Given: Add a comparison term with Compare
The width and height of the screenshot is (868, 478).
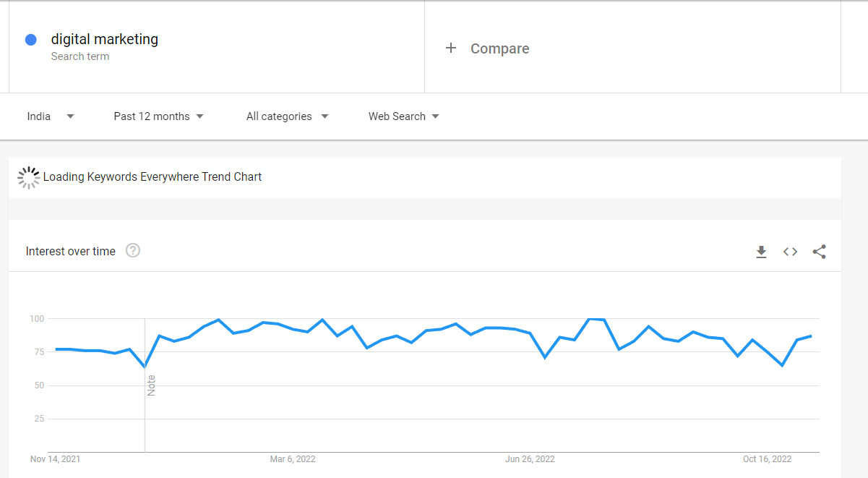Looking at the screenshot, I should pos(500,48).
